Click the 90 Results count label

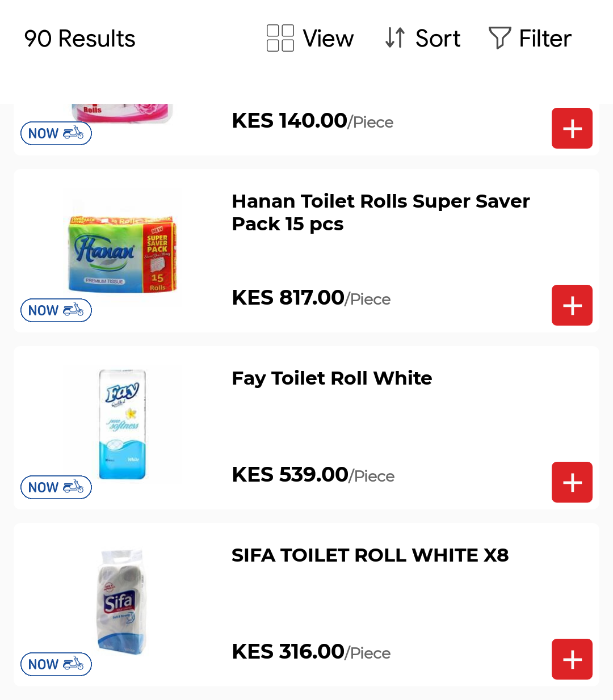[80, 39]
